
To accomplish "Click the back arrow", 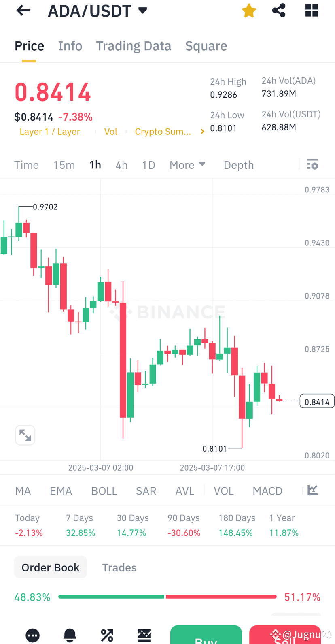I will point(23,11).
